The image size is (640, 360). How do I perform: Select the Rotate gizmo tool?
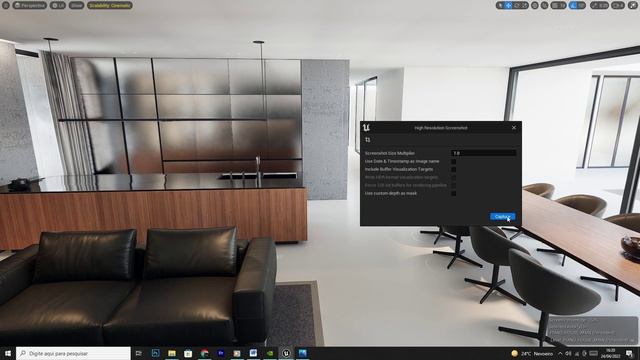pos(516,5)
